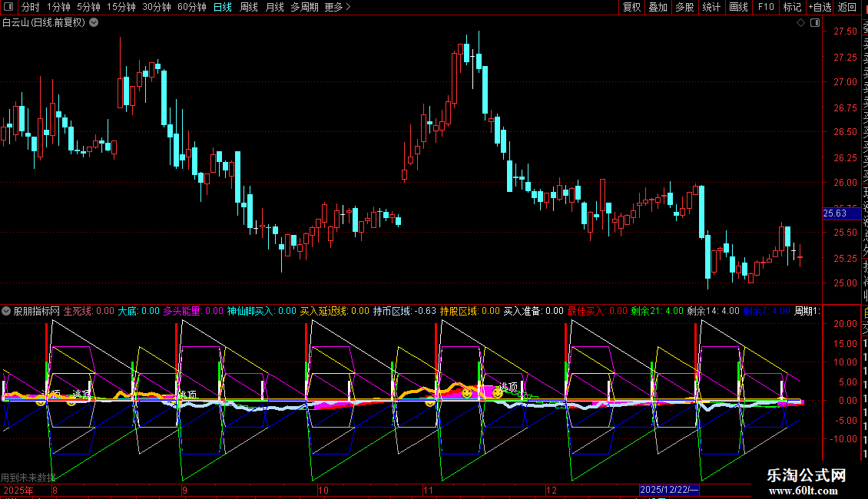Click the 持币区域: -0.63 indicator value
The image size is (868, 499).
click(405, 312)
